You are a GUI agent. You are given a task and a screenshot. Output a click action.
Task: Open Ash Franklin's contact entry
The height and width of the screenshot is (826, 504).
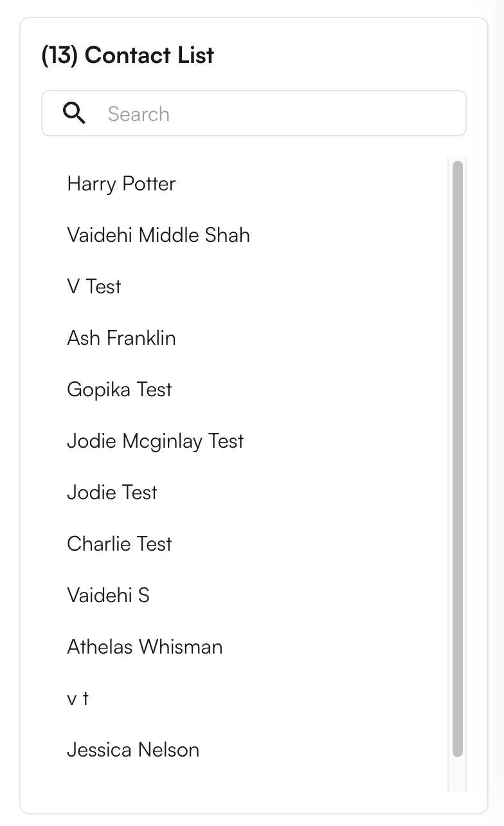point(122,338)
